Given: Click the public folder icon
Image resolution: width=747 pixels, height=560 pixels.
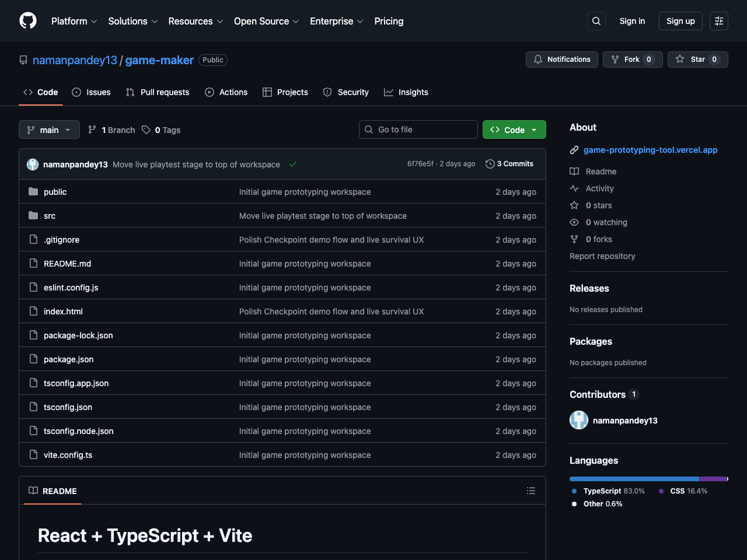Looking at the screenshot, I should point(33,191).
